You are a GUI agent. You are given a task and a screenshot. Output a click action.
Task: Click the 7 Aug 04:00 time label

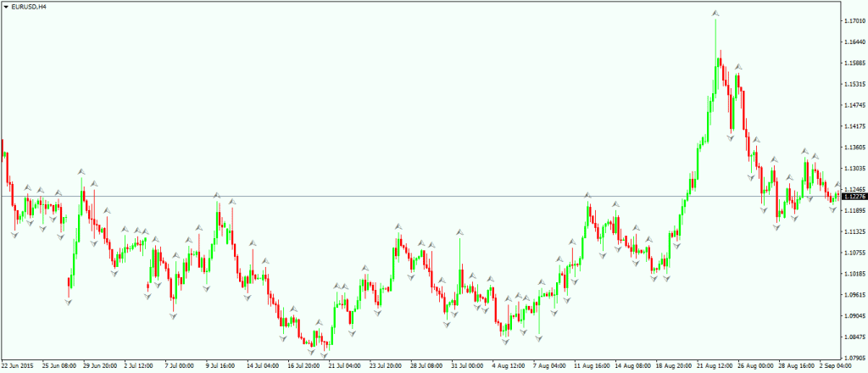(551, 366)
